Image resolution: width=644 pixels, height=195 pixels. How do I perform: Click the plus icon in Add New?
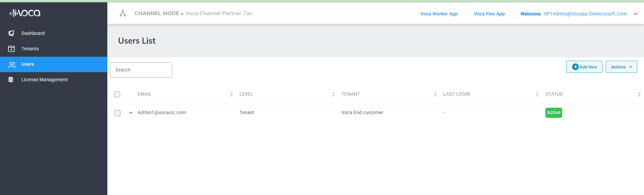click(575, 67)
